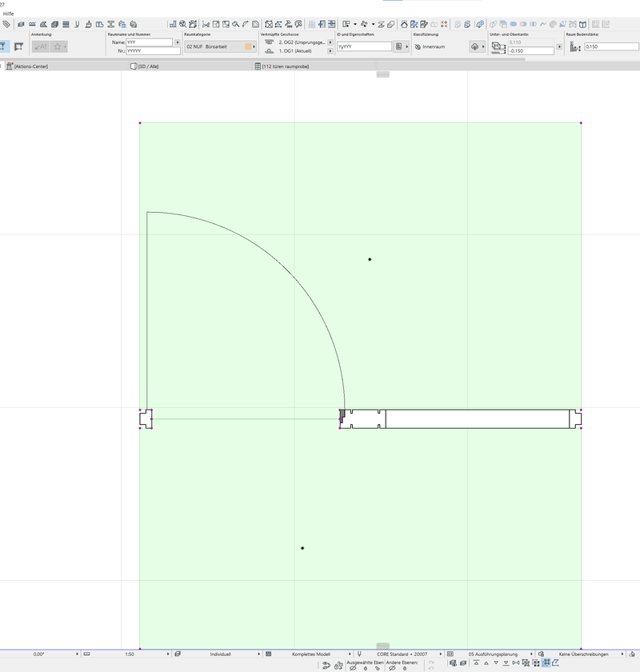Click the open book icon

point(583,25)
